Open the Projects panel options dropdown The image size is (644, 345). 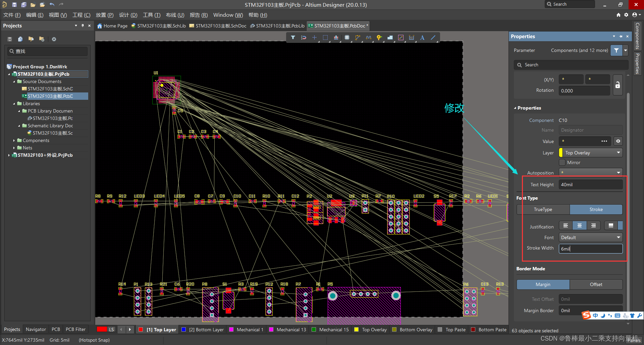[x=76, y=26]
